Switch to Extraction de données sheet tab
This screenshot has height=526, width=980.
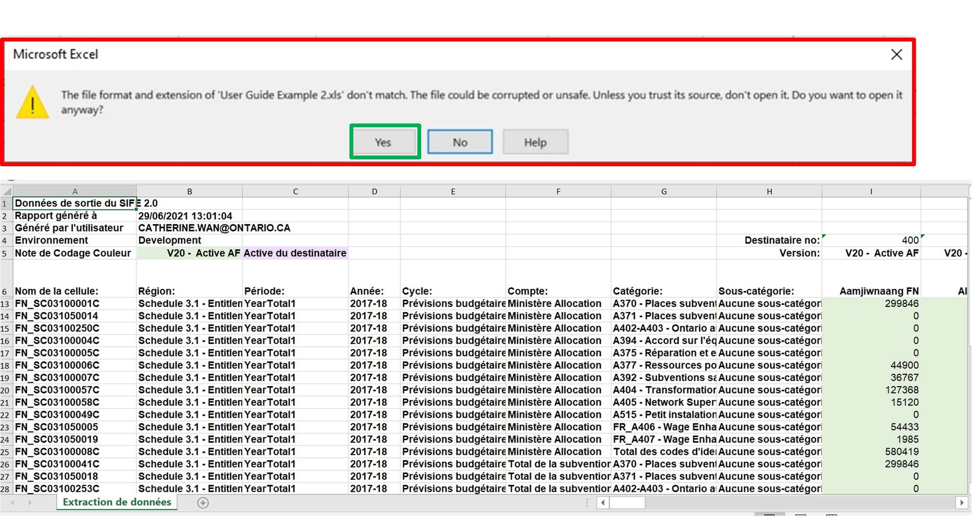pos(117,502)
